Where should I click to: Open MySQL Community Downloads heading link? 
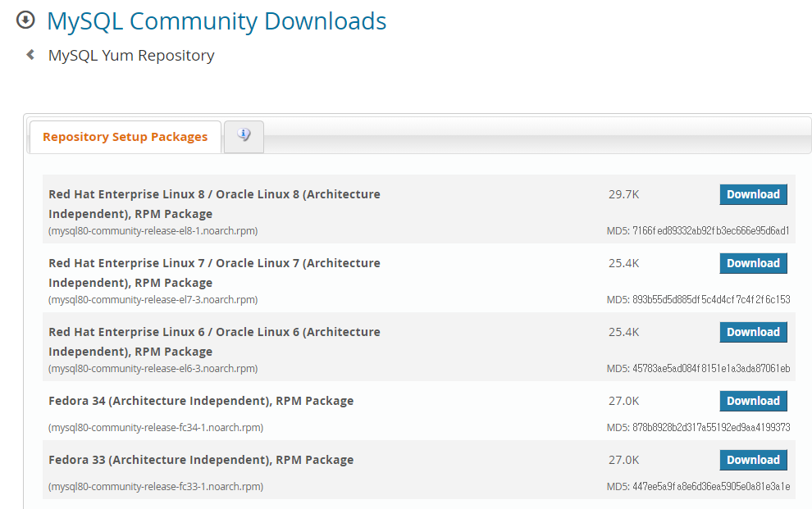click(217, 21)
